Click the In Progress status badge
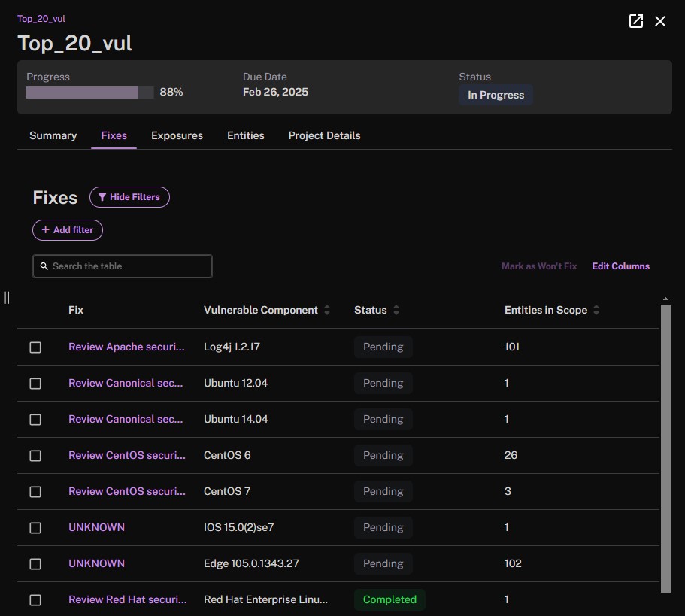 [x=496, y=95]
